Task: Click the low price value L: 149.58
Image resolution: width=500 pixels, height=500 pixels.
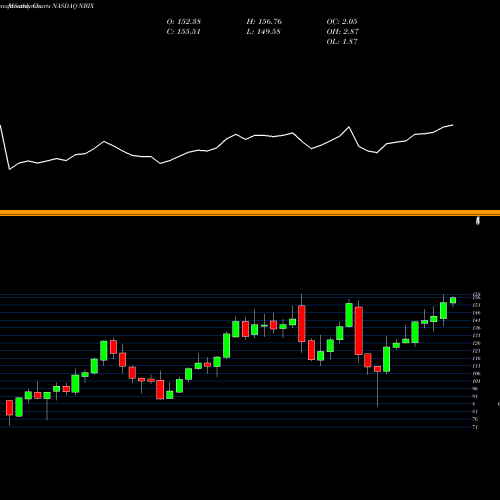Action: click(x=263, y=32)
